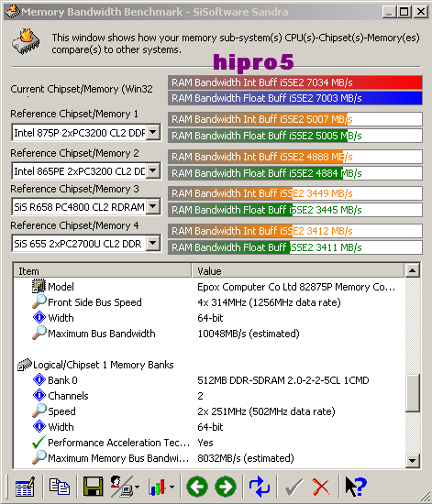Click the Maximum Memory Bus Bandwidth magnifier icon

[39, 457]
